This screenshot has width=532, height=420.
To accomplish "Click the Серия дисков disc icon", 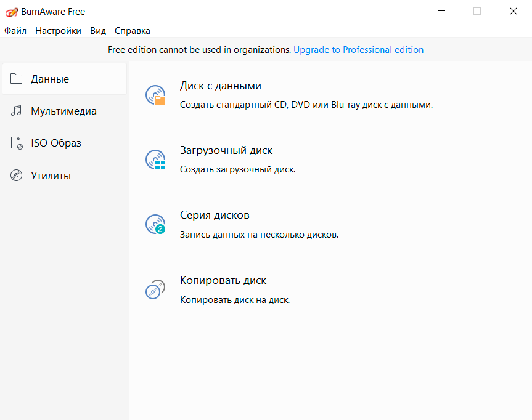I will pos(155,224).
